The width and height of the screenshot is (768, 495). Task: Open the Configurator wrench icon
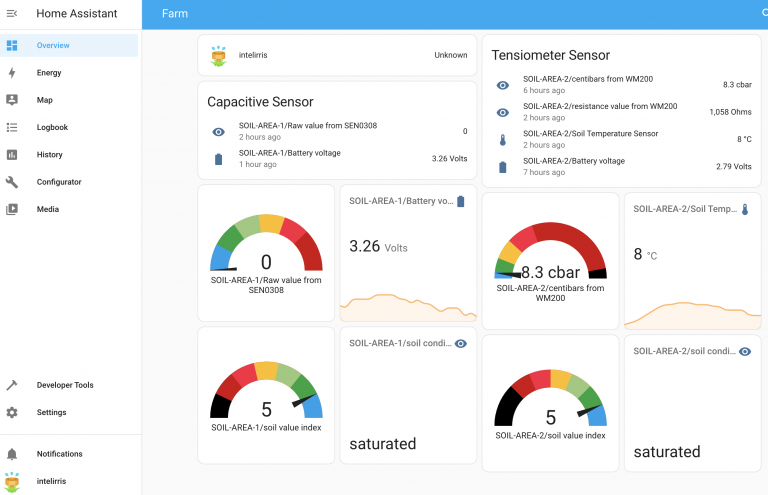click(x=12, y=182)
